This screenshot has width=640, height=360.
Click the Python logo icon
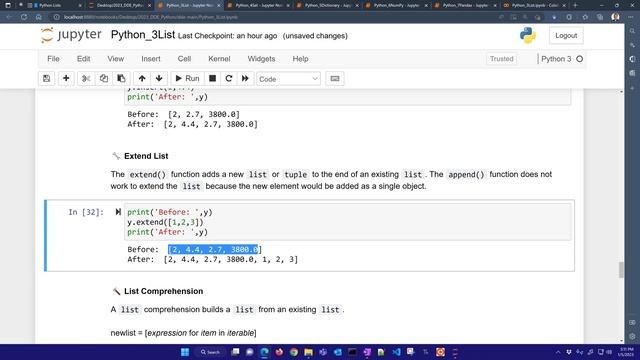coord(528,36)
